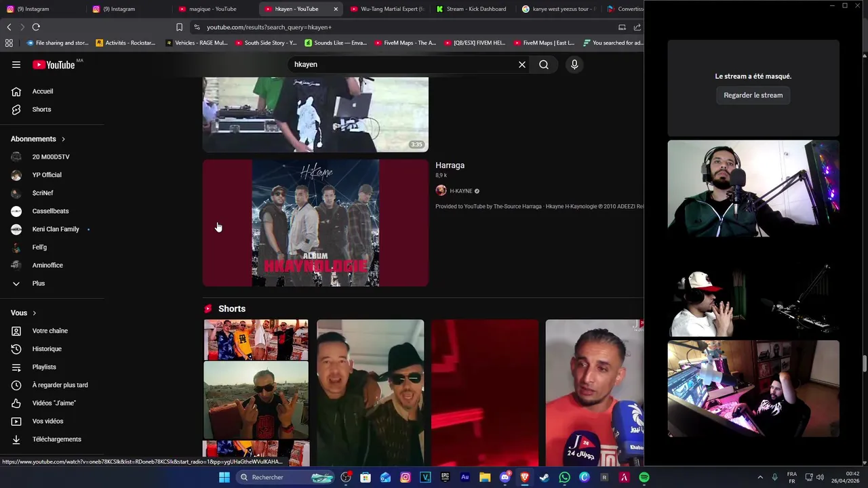Open 20 M00D5TV subscription channel
This screenshot has width=868, height=488.
pyautogui.click(x=52, y=157)
